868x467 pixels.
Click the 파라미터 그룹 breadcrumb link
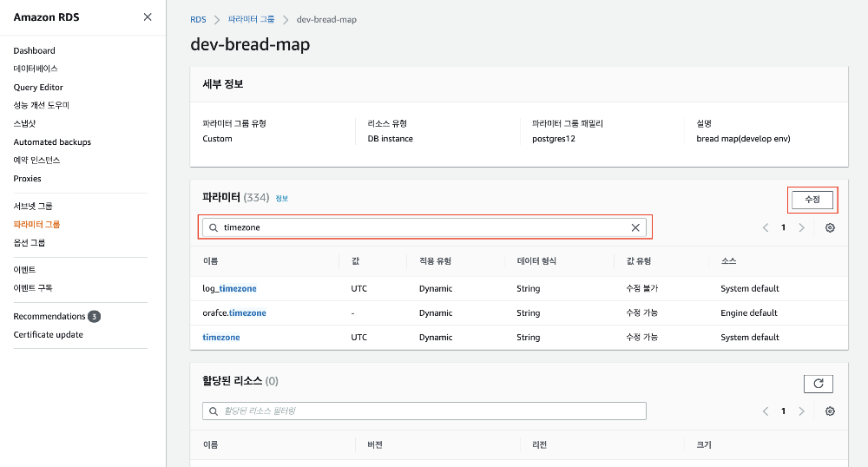(x=252, y=19)
